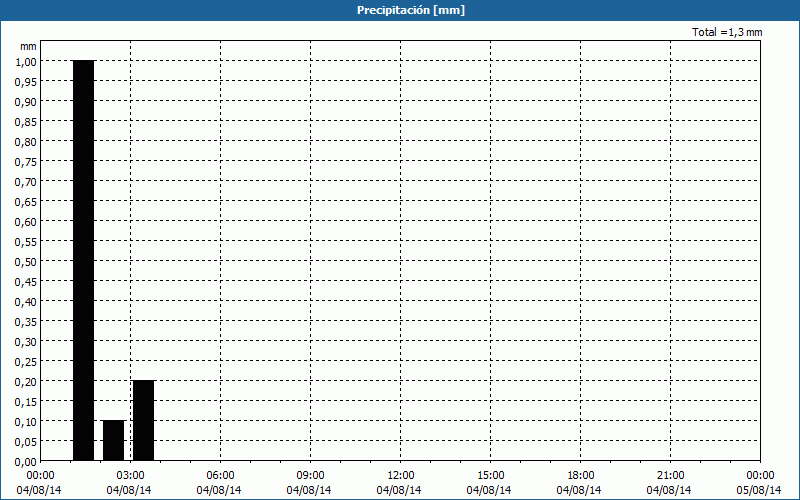Click the 0,60 y-axis label
The height and width of the screenshot is (500, 800).
[26, 221]
